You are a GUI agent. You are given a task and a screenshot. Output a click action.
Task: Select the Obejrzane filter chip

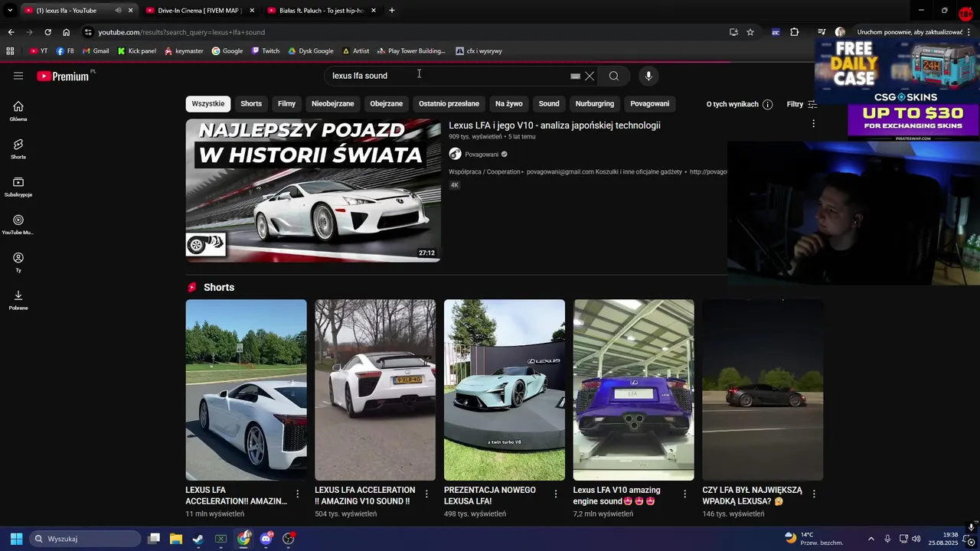click(387, 104)
